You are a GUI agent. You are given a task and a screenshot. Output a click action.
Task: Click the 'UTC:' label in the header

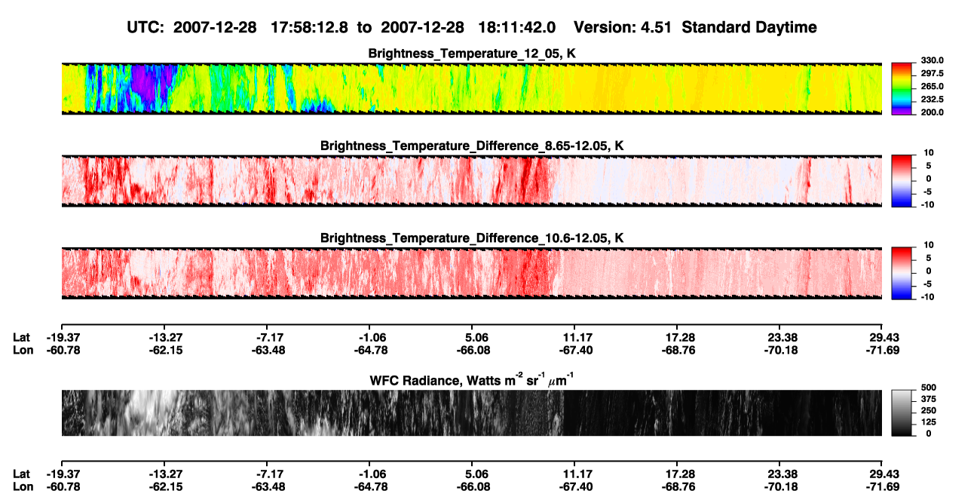coord(145,28)
